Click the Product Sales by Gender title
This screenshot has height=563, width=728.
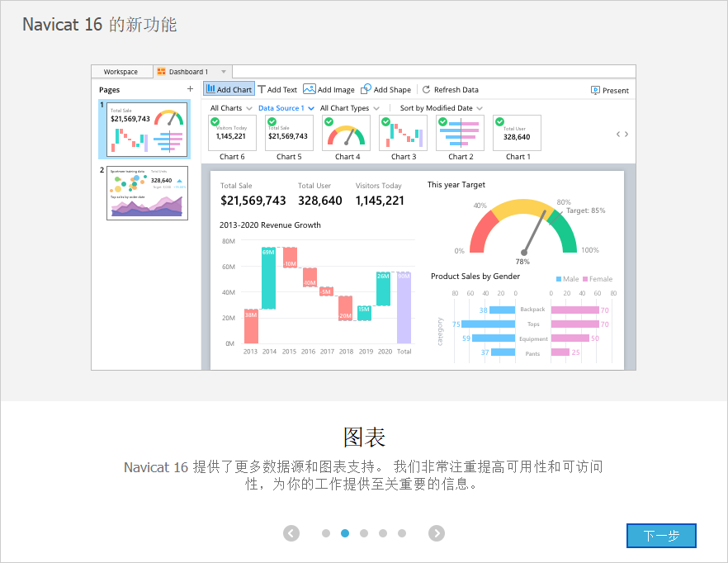tap(475, 277)
